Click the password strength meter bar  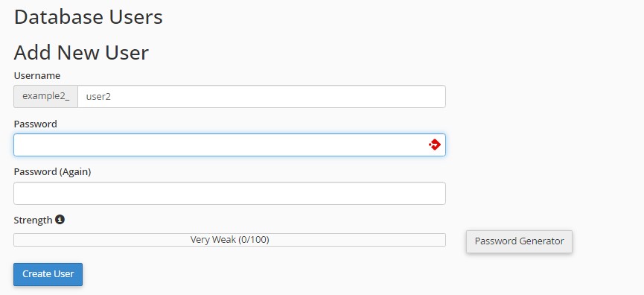229,240
